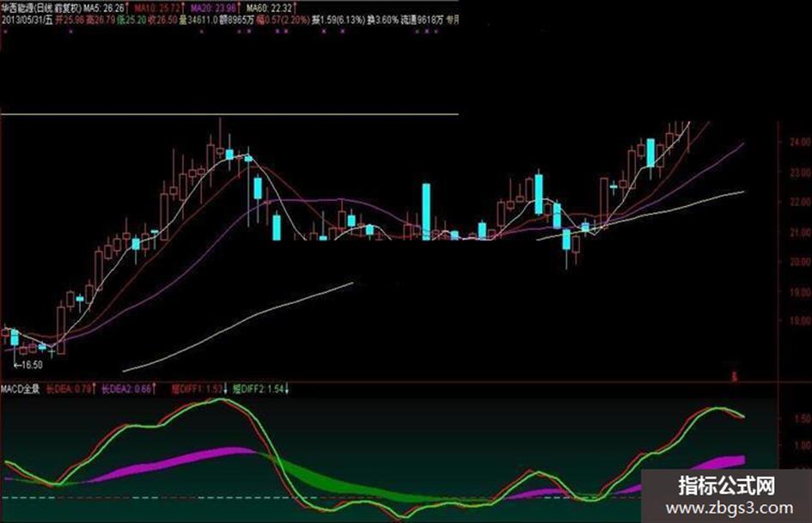The height and width of the screenshot is (523, 812).
Task: Click the 21.00 price axis label
Action: click(800, 233)
